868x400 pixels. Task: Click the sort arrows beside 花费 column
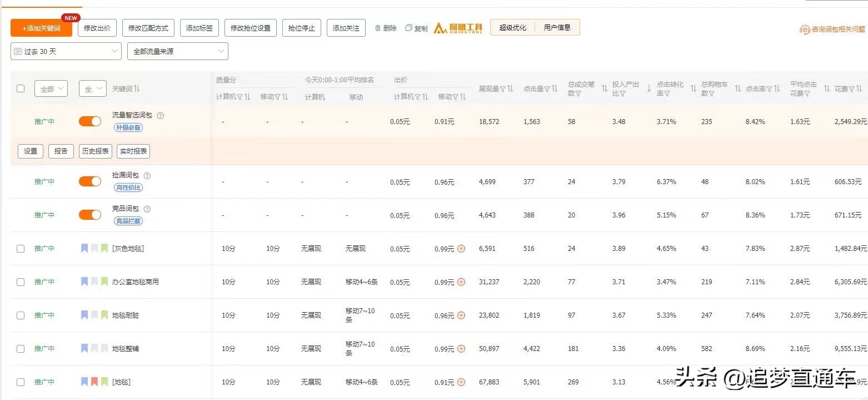(859, 88)
